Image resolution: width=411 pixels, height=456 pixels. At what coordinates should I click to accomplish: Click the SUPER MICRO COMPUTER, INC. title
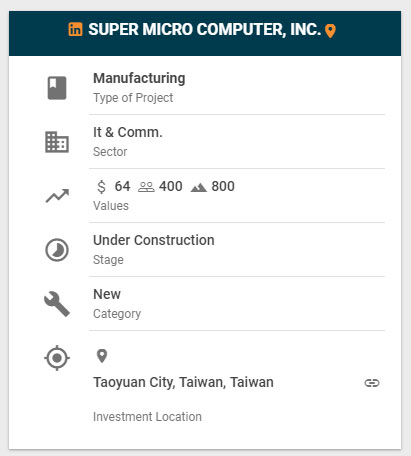[205, 30]
